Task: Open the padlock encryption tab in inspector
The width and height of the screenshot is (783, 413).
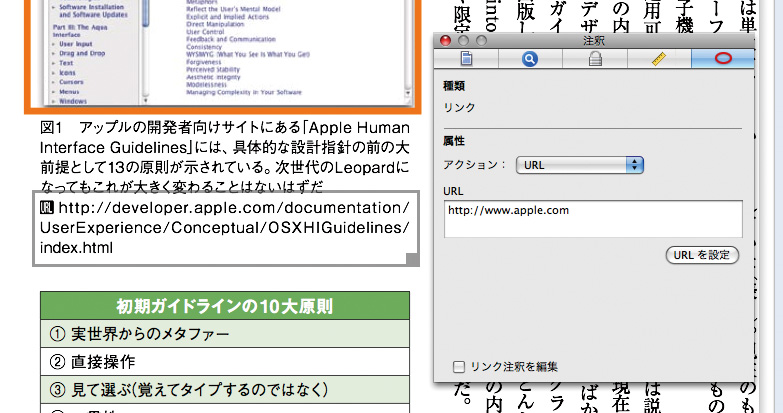Action: pyautogui.click(x=595, y=59)
